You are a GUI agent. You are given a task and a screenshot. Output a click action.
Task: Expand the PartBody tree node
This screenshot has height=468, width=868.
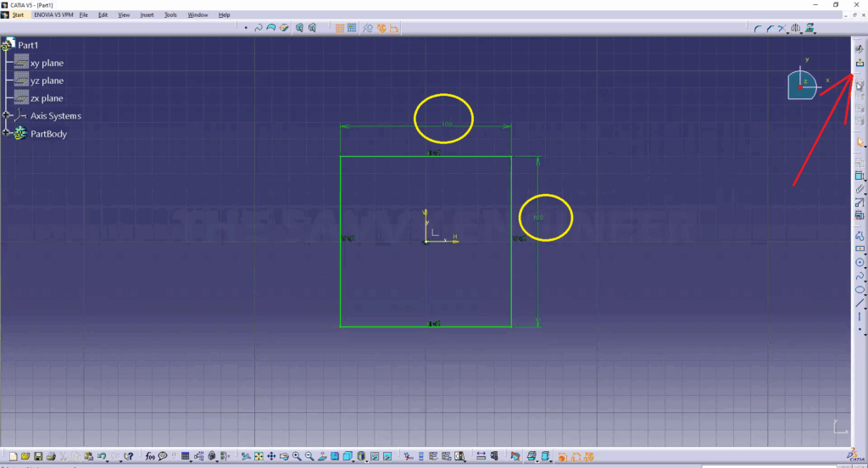tap(7, 133)
